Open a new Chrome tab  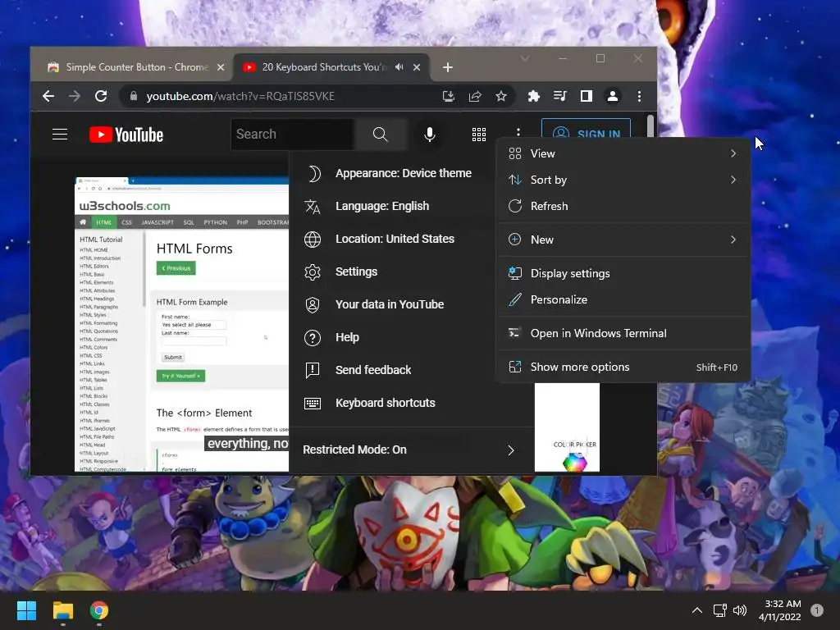[x=448, y=67]
